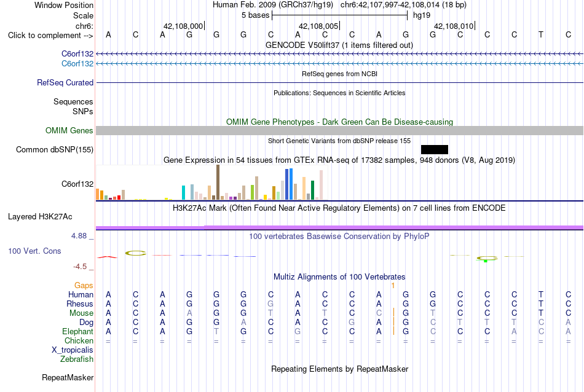Select the dark blue C6orf132 GENCODE track label
Viewport: 584px width, 392px height.
tap(77, 54)
